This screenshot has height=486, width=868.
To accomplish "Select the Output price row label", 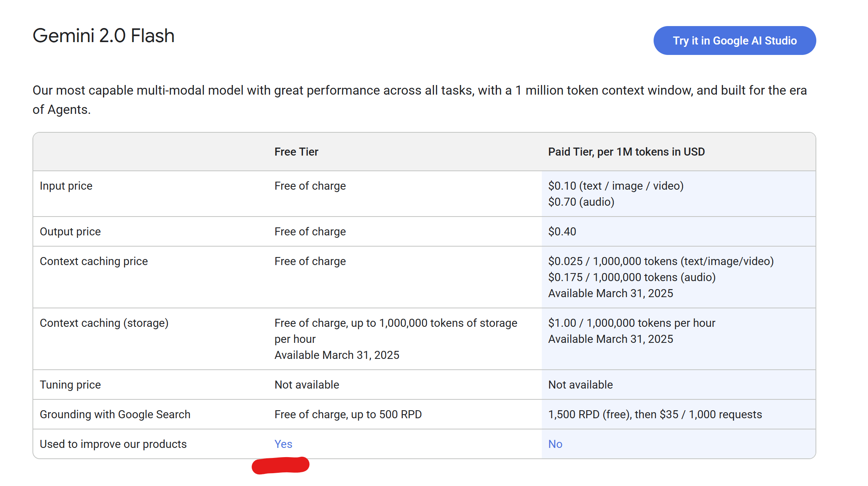I will point(70,231).
